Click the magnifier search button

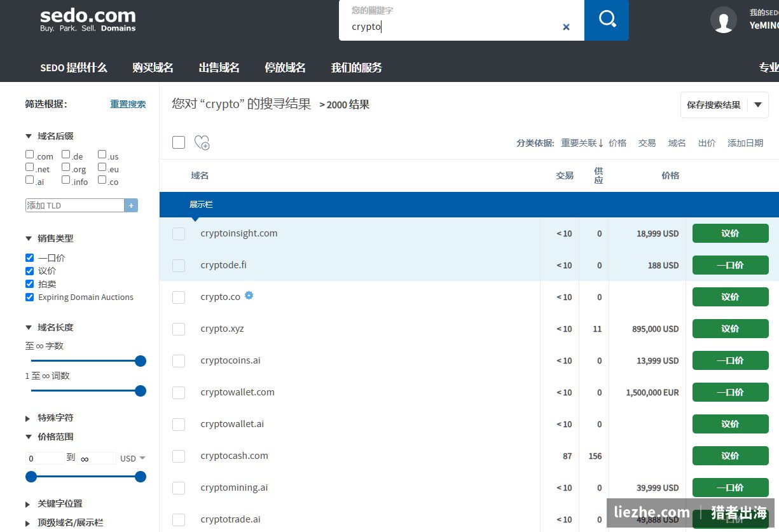click(607, 20)
